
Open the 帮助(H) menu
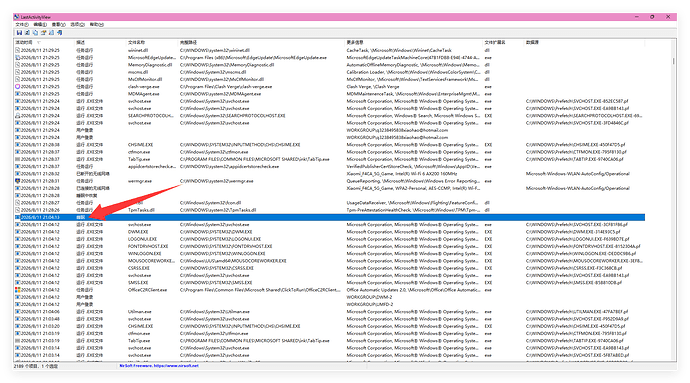97,25
